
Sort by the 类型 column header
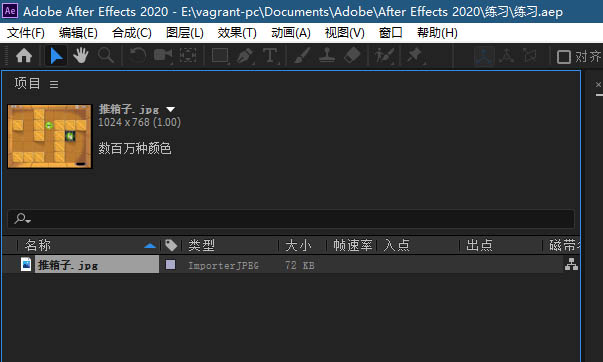(x=202, y=245)
